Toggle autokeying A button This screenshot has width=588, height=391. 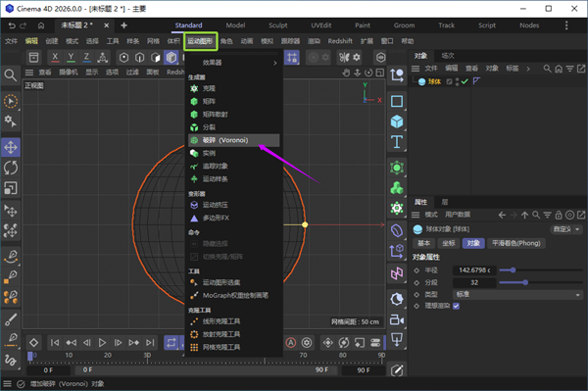pos(291,343)
